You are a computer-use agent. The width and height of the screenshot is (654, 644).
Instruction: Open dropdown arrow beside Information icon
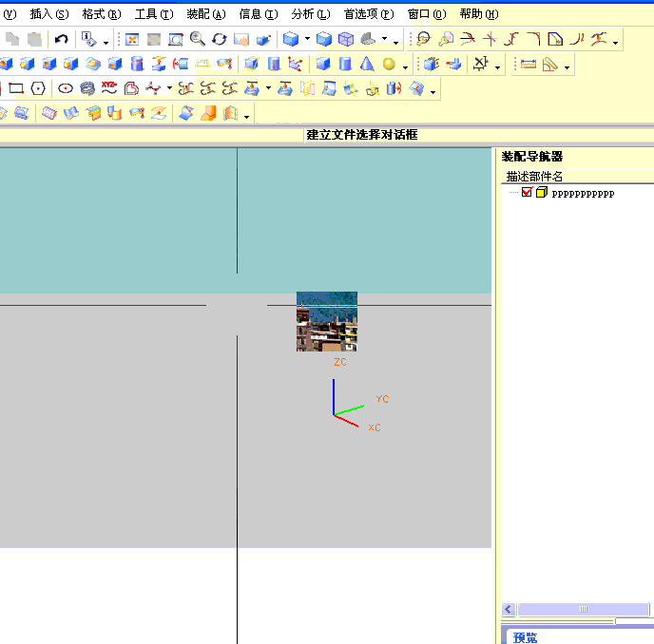tap(106, 43)
